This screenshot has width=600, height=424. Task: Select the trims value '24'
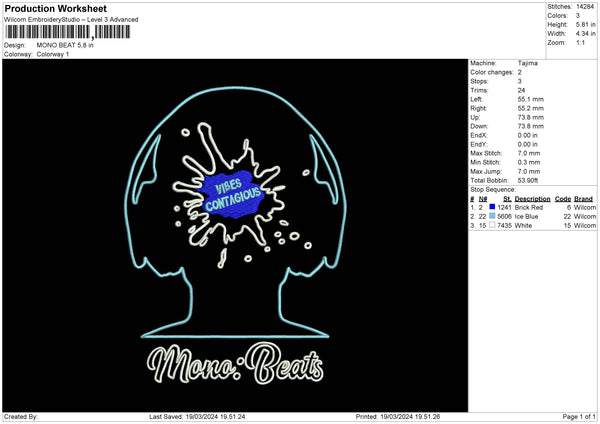521,90
